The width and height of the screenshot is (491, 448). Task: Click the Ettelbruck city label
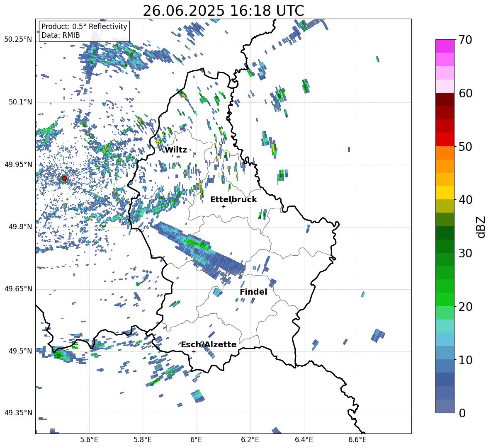(x=233, y=200)
